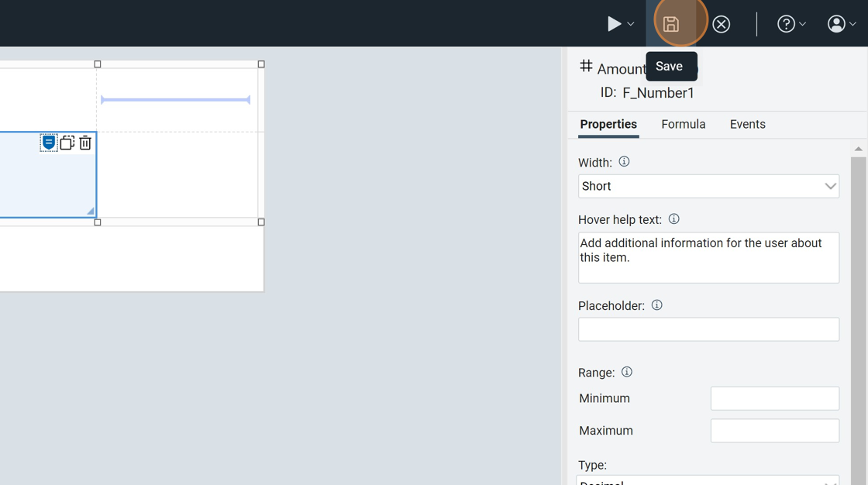Open the user account menu

tap(841, 24)
